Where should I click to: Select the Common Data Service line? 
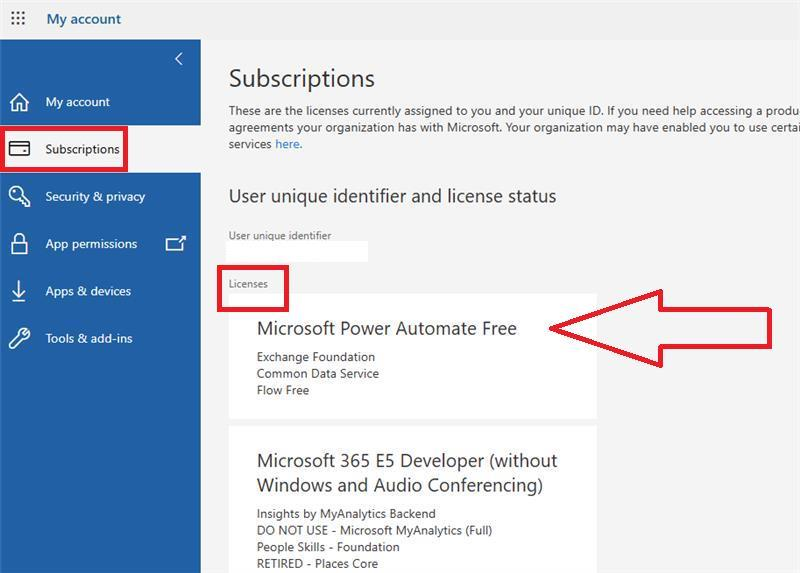tap(318, 373)
